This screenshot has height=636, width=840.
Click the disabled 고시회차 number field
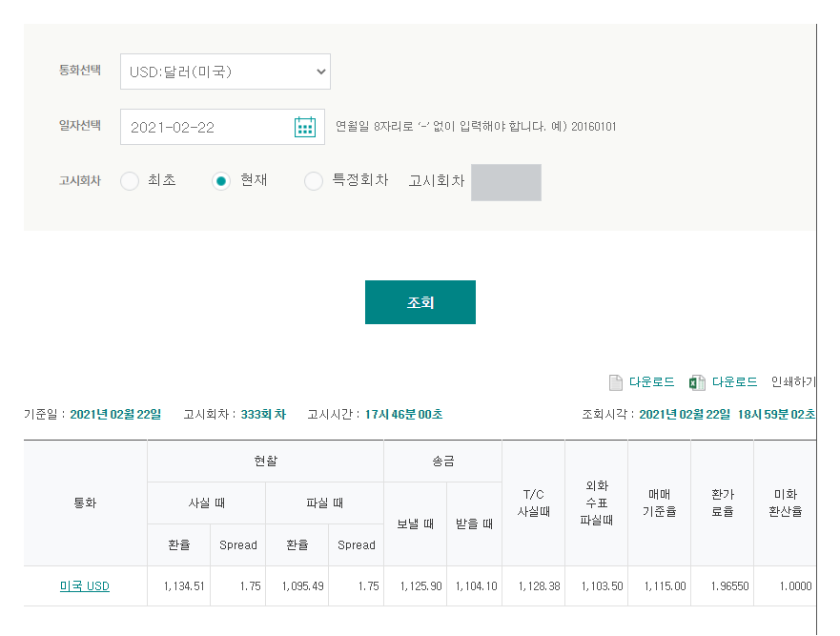click(505, 182)
